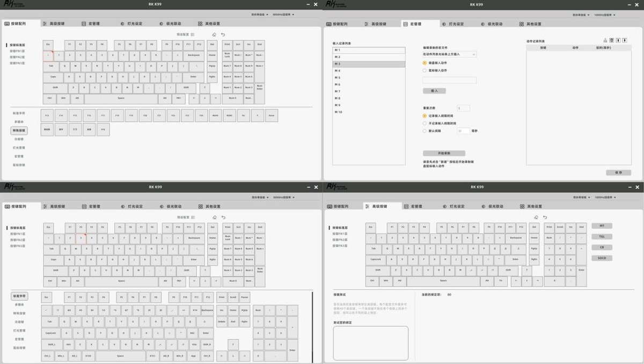Select 记录输入间隔时间 radio option
644x364 pixels.
[x=425, y=115]
